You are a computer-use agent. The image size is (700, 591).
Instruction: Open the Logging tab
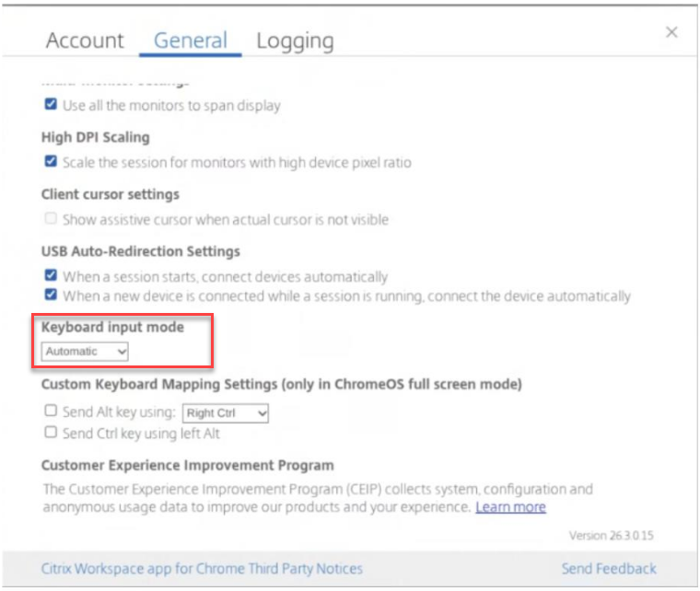[x=295, y=41]
